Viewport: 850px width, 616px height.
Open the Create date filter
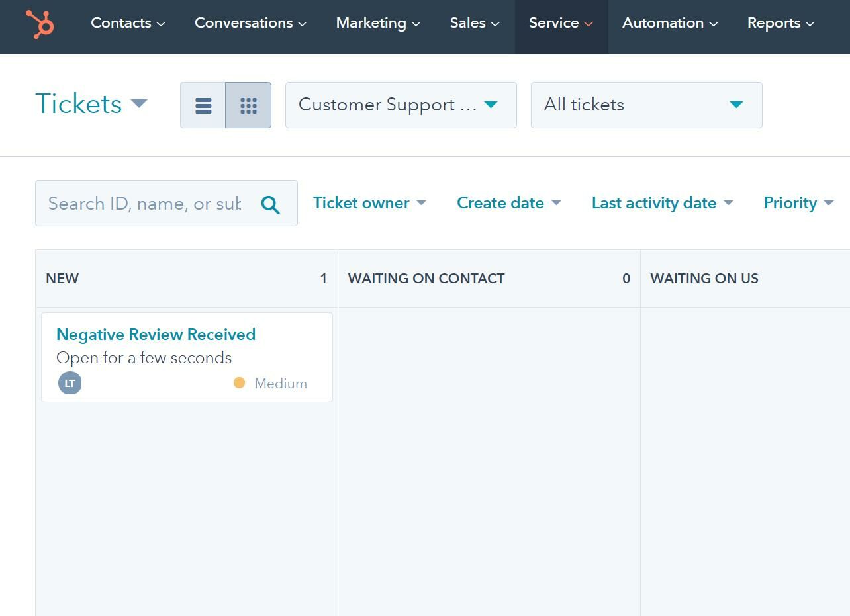508,203
